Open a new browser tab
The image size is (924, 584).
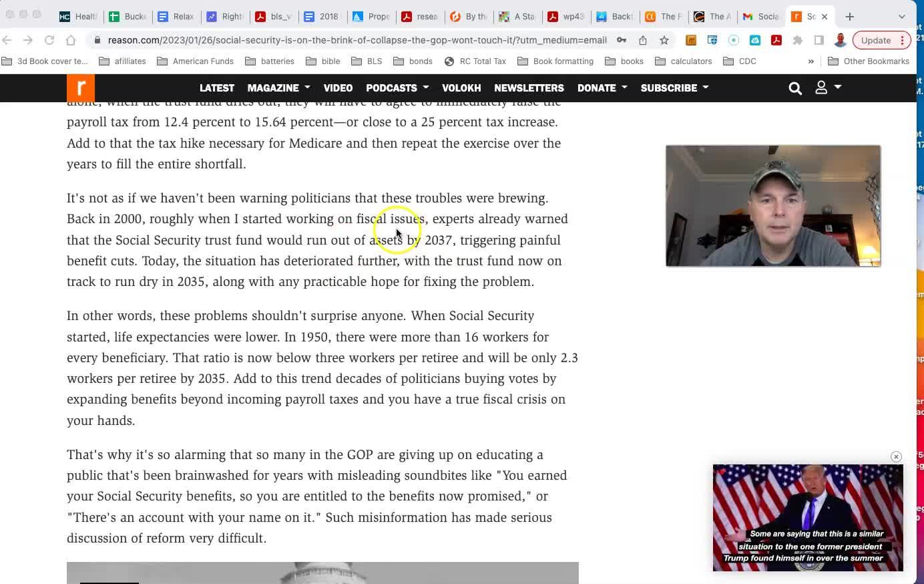tap(850, 17)
